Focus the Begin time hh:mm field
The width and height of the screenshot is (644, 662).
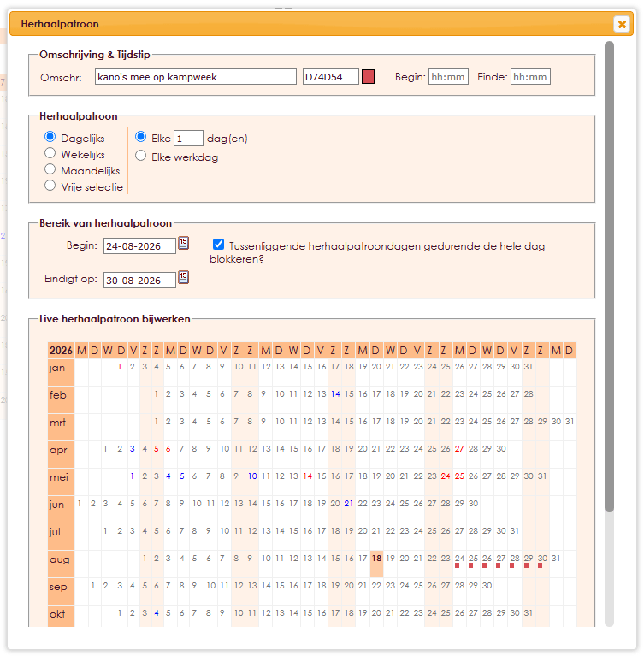click(448, 77)
